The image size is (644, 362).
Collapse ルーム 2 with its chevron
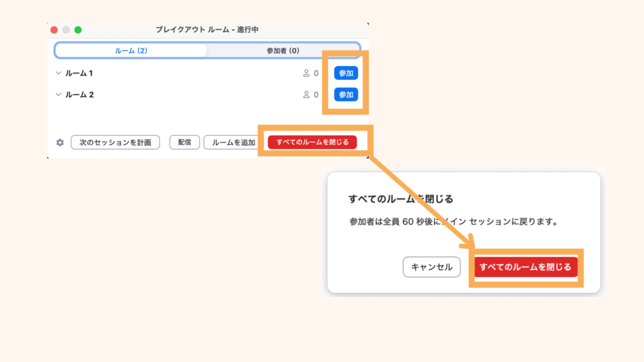pyautogui.click(x=58, y=95)
